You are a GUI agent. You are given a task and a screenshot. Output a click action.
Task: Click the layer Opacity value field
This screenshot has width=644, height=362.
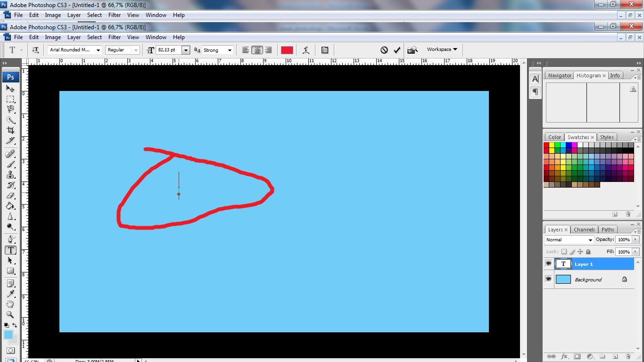pos(624,240)
